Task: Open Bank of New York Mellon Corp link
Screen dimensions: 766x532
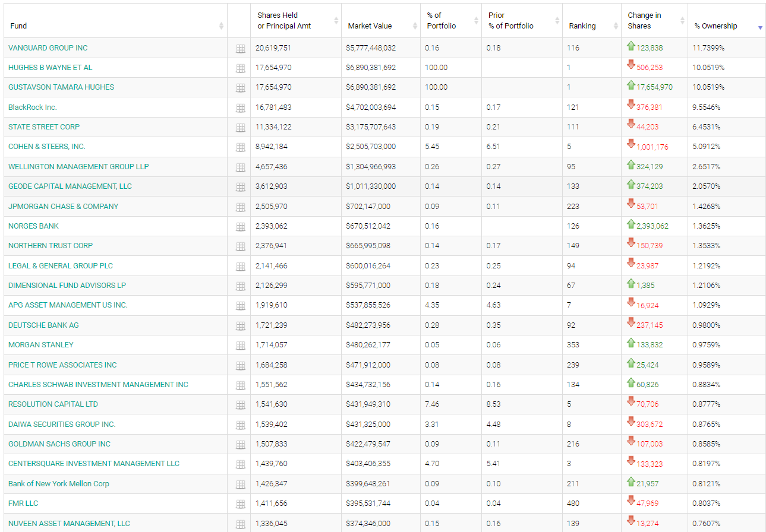Action: (x=59, y=484)
